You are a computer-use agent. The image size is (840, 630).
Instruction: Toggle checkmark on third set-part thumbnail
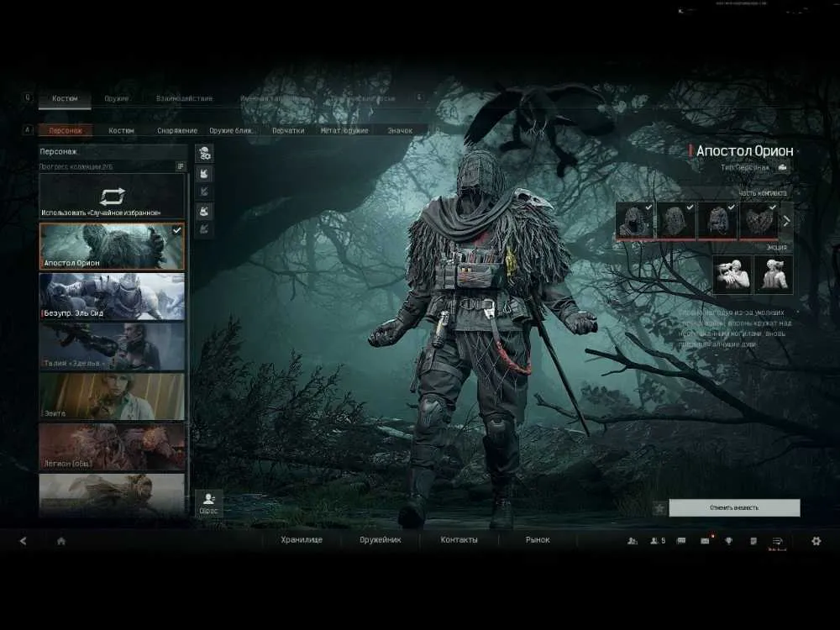coord(732,207)
